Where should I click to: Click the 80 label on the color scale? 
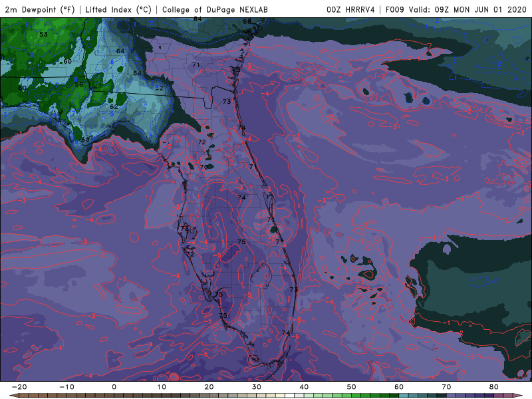(x=494, y=387)
